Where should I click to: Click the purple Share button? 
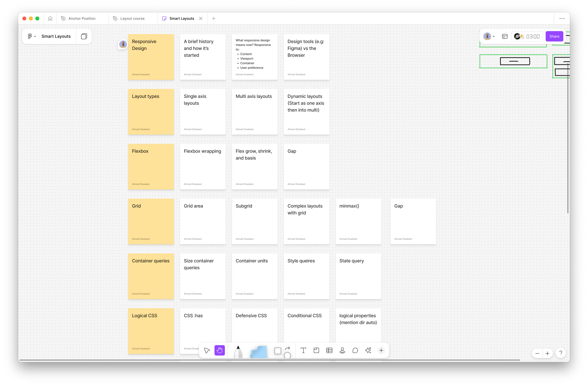554,36
